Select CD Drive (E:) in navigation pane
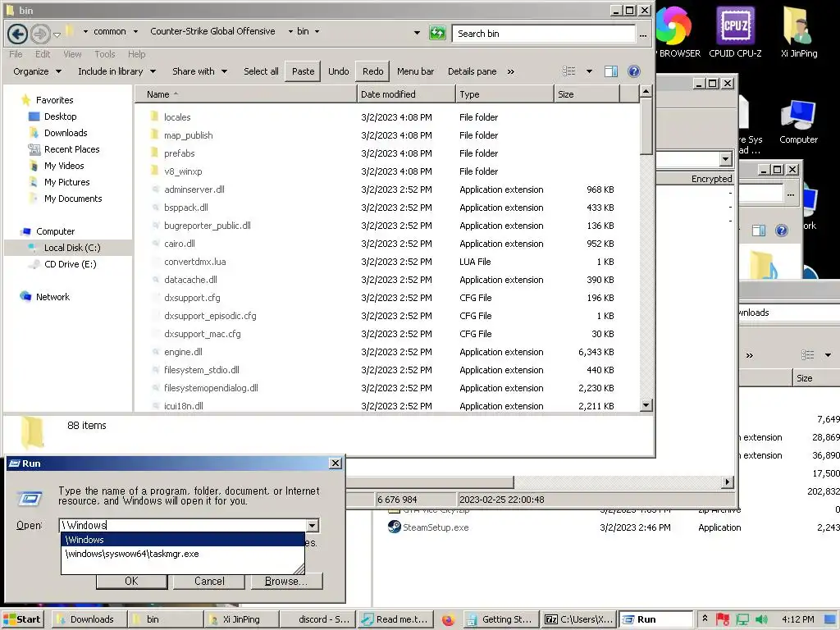The width and height of the screenshot is (840, 630). 71,264
